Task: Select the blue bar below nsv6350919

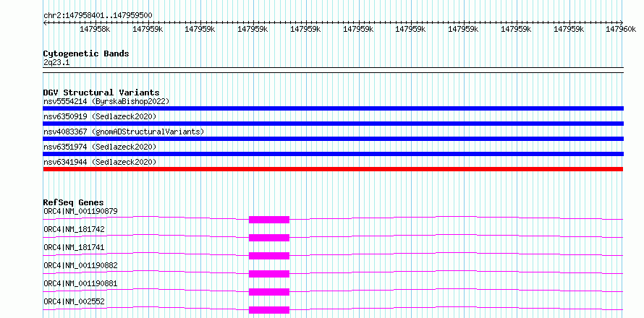Action: [333, 124]
